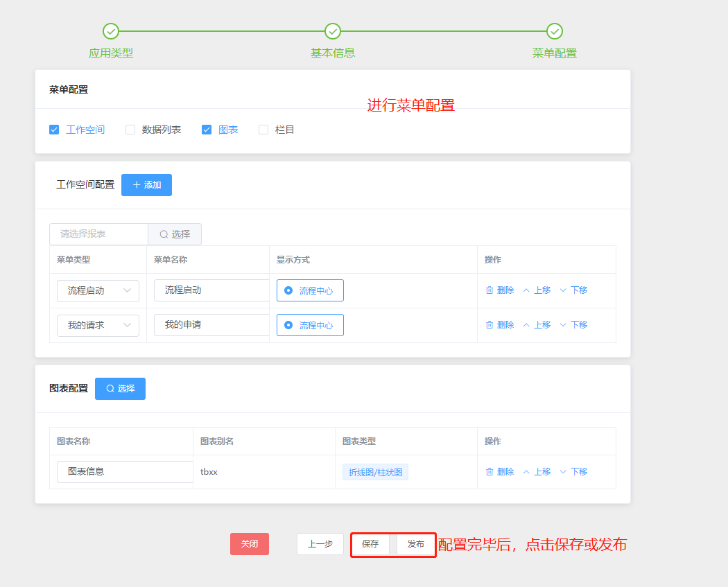The height and width of the screenshot is (587, 728).
Task: Open the 流程启动 menu type dropdown
Action: click(x=98, y=291)
